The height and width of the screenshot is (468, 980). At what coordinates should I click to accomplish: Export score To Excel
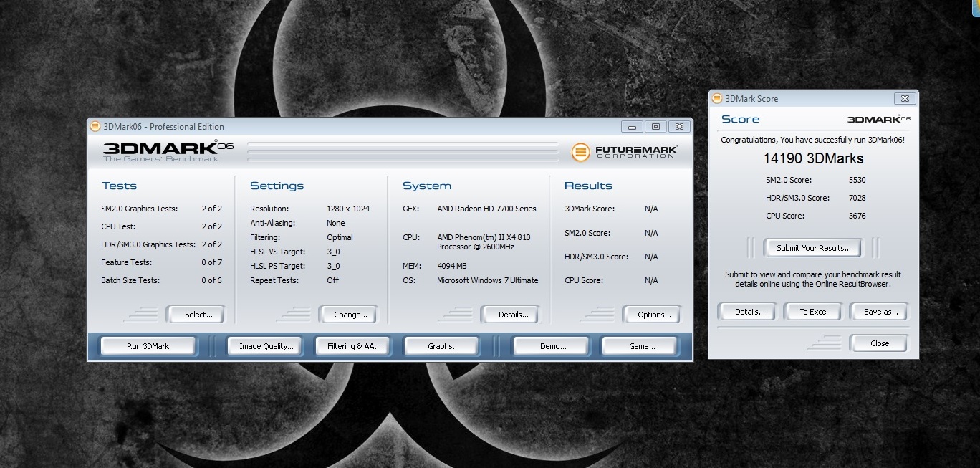click(814, 312)
